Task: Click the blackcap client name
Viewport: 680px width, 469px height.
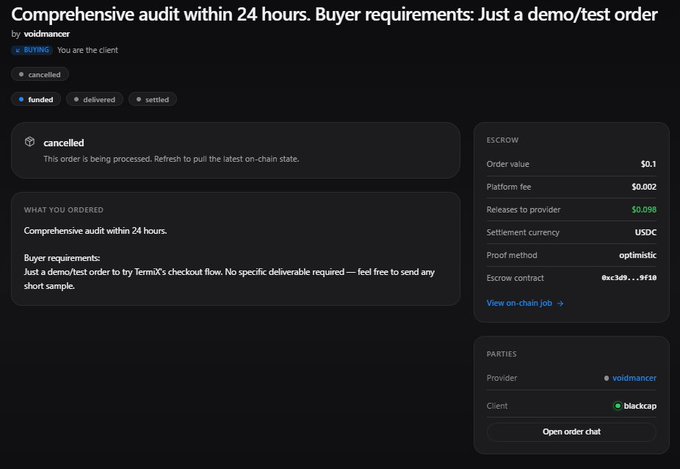Action: (640, 406)
